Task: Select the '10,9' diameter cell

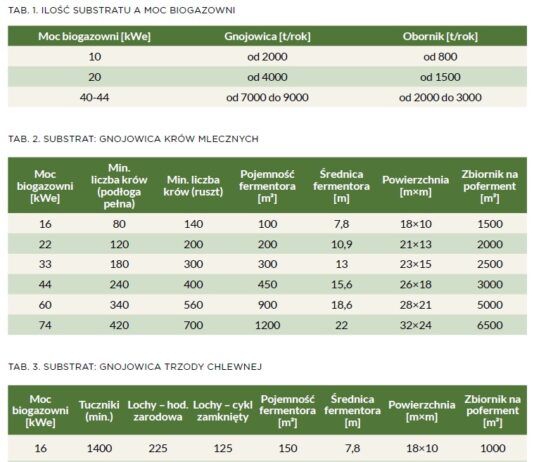Action: point(341,244)
